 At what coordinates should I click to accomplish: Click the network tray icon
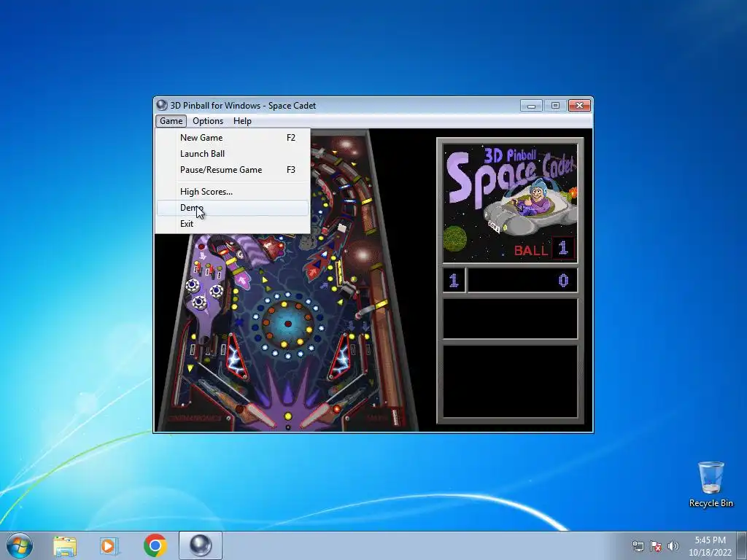638,546
